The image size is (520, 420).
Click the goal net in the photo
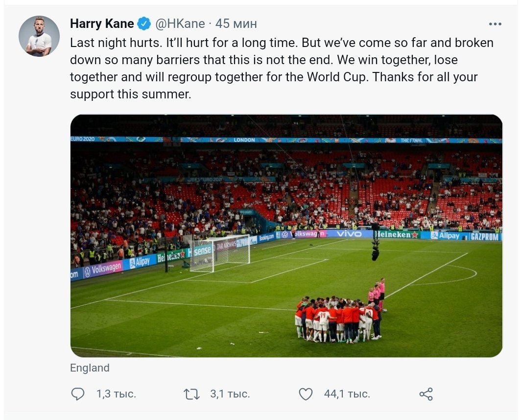point(220,253)
